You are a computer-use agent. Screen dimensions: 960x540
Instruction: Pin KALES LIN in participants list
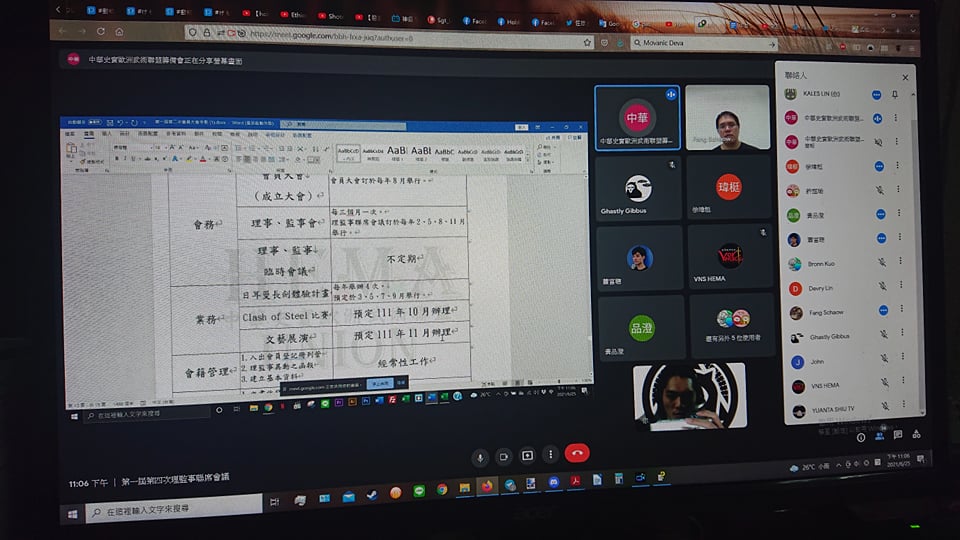pyautogui.click(x=895, y=94)
